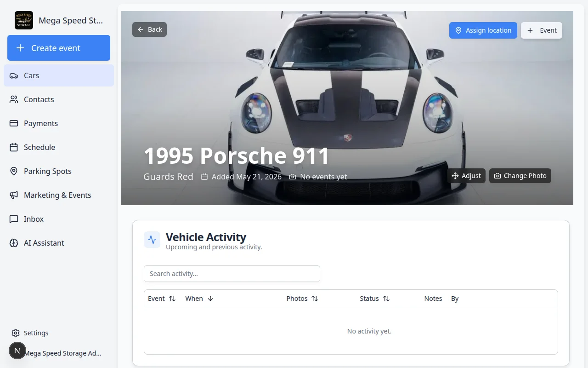Viewport: 588px width, 368px height.
Task: Click the Vehicle Activity heading
Action: (x=206, y=237)
